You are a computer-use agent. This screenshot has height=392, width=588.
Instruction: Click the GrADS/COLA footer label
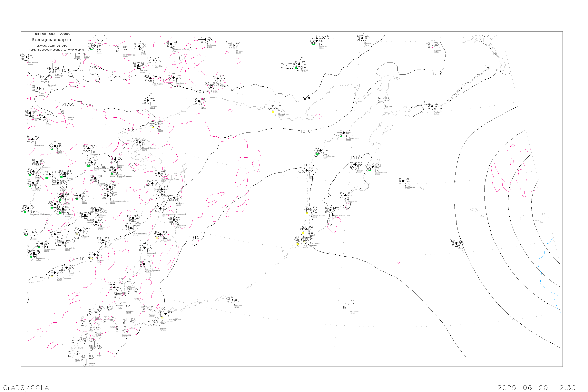point(26,387)
